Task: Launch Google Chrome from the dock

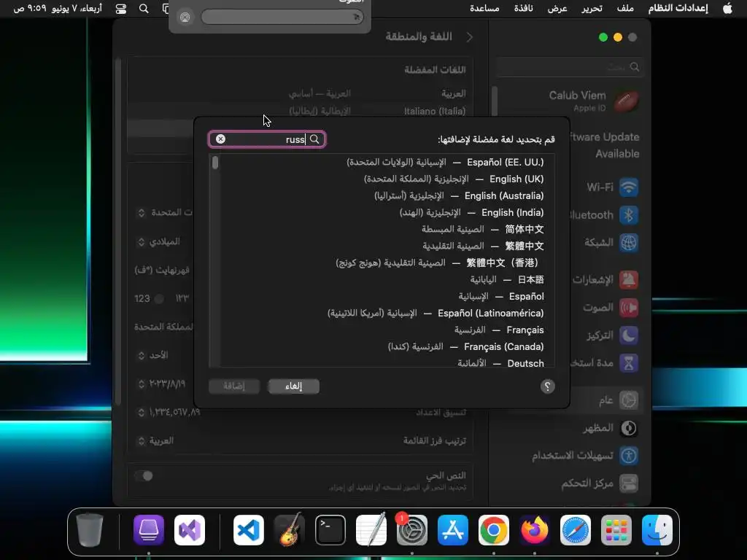Action: [494, 530]
